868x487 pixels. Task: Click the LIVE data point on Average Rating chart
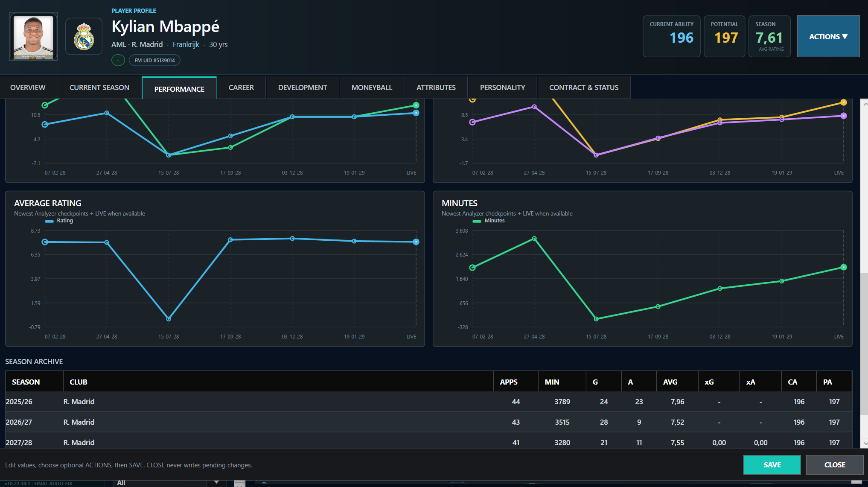pyautogui.click(x=416, y=242)
